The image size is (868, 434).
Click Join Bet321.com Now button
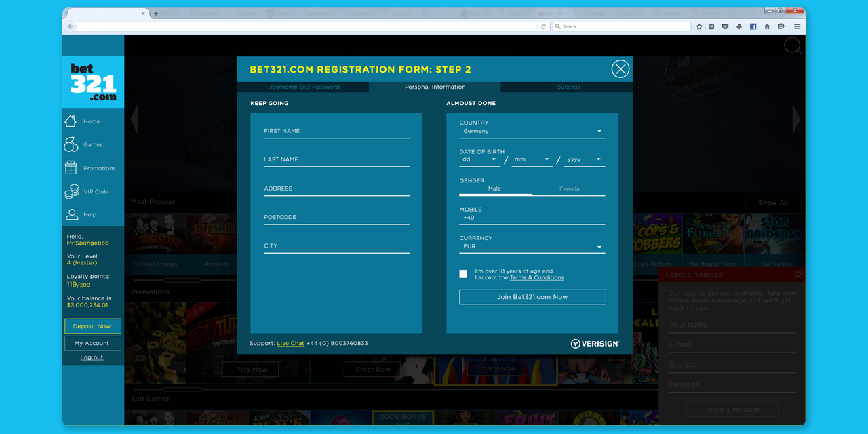pos(532,297)
